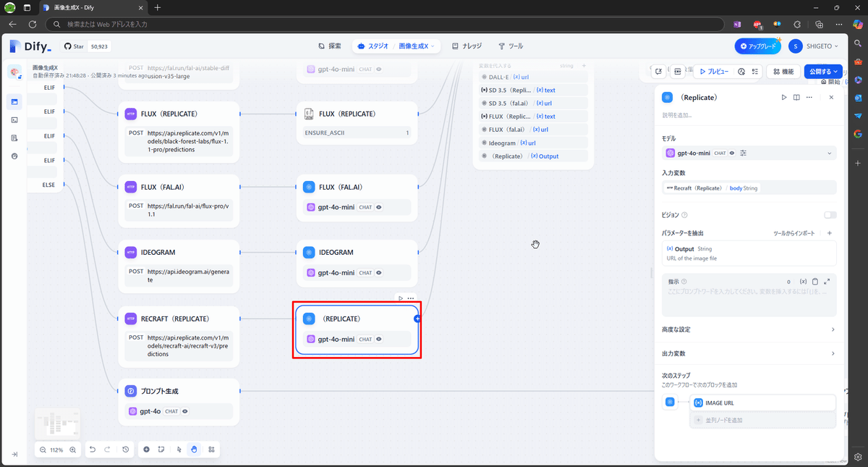Switch to the ナレッジ tab
Screen dimensions: 868x467
467,46
